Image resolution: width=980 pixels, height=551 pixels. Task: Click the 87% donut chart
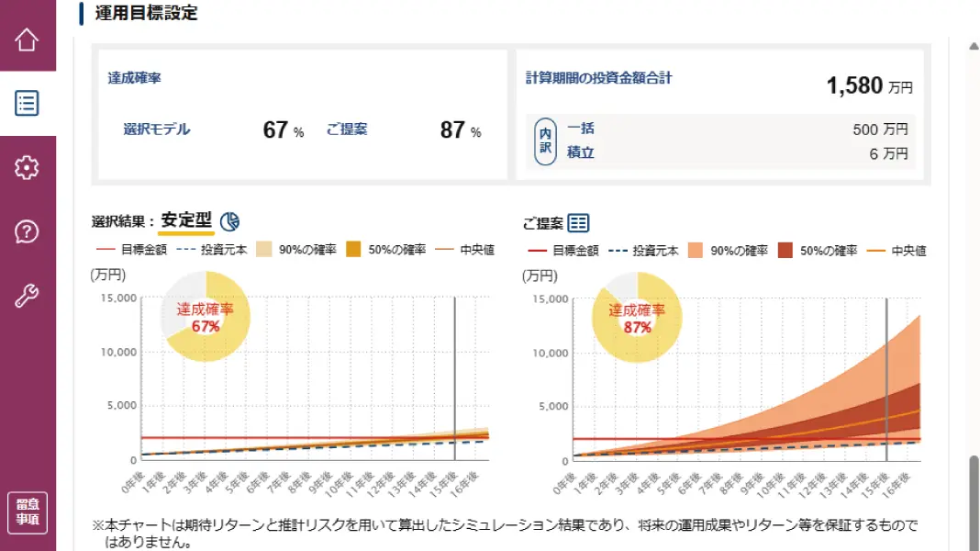click(637, 317)
